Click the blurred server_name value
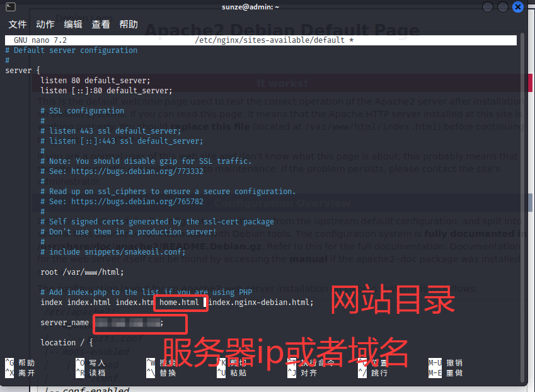This screenshot has height=392, width=535. [128, 323]
